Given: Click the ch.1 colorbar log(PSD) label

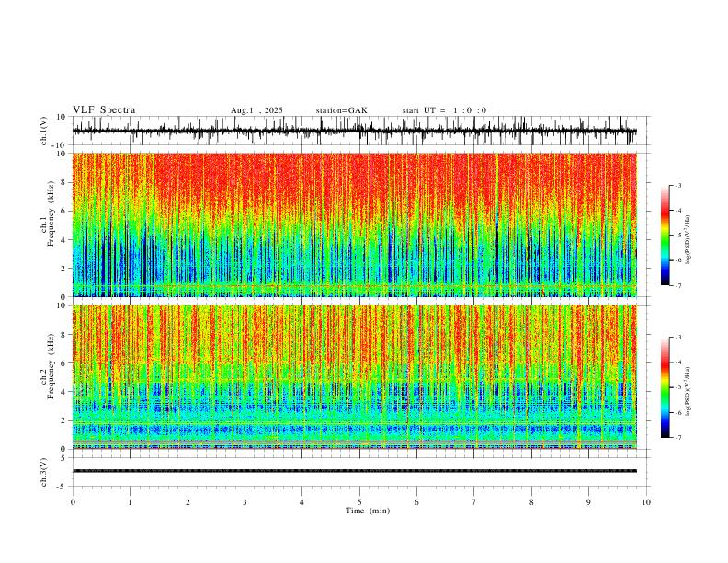Looking at the screenshot, I should (688, 240).
